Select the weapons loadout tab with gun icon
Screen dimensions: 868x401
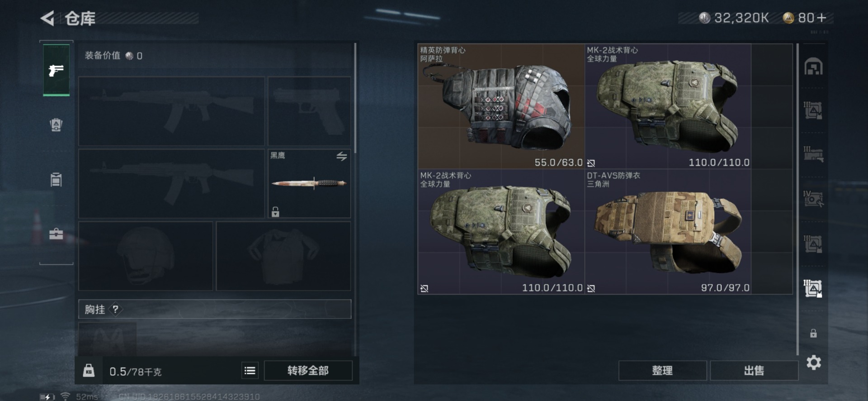(x=56, y=70)
